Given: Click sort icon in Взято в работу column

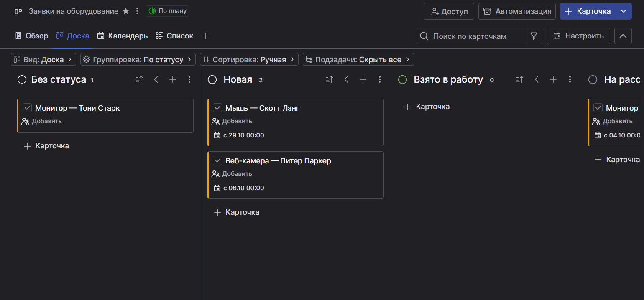Looking at the screenshot, I should [520, 79].
